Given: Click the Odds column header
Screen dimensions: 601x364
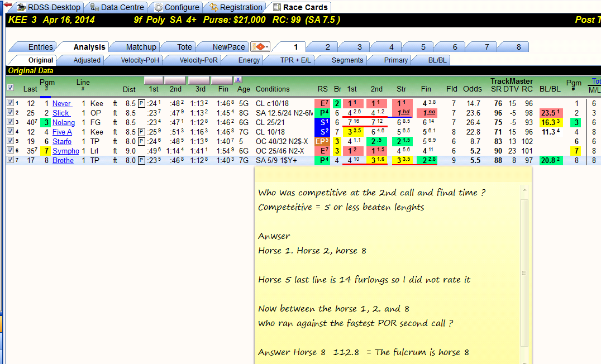Looking at the screenshot, I should 472,89.
